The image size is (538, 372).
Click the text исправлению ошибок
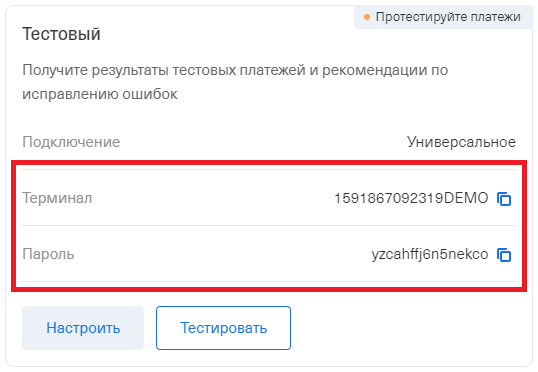coord(100,94)
